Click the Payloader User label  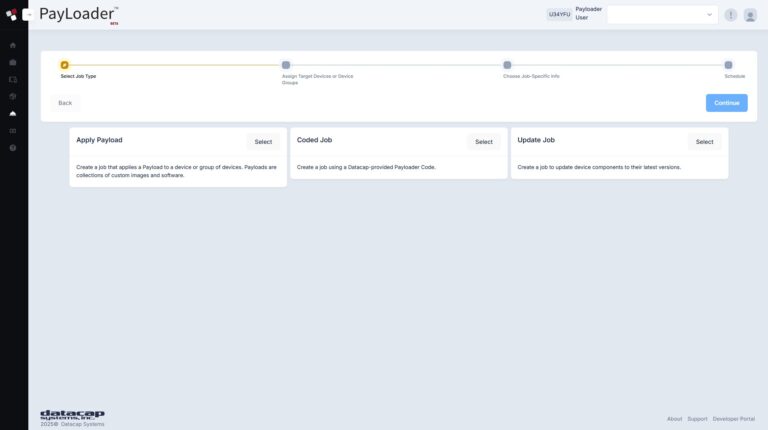click(588, 14)
